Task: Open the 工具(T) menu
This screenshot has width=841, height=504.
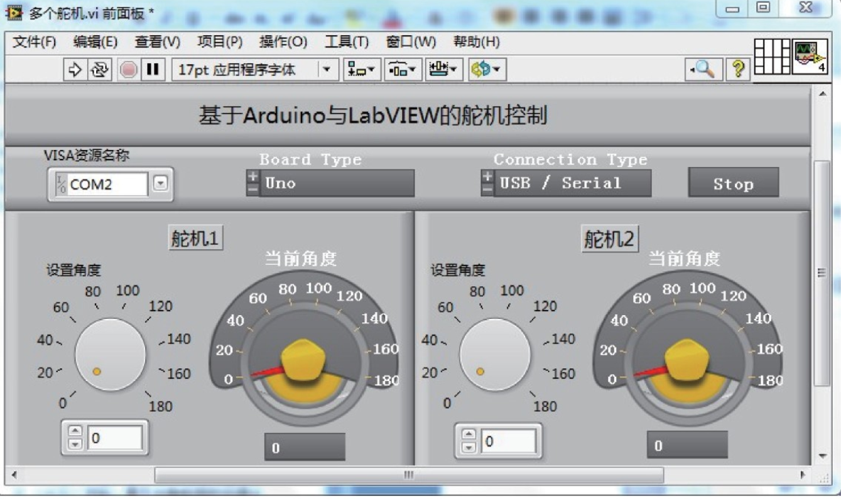Action: pyautogui.click(x=346, y=42)
